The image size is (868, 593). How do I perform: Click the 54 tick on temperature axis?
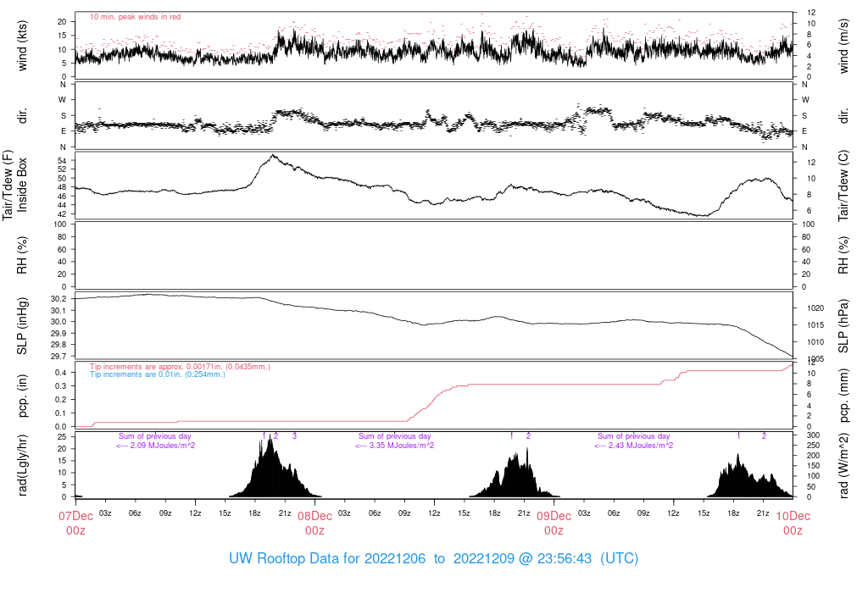tap(62, 160)
